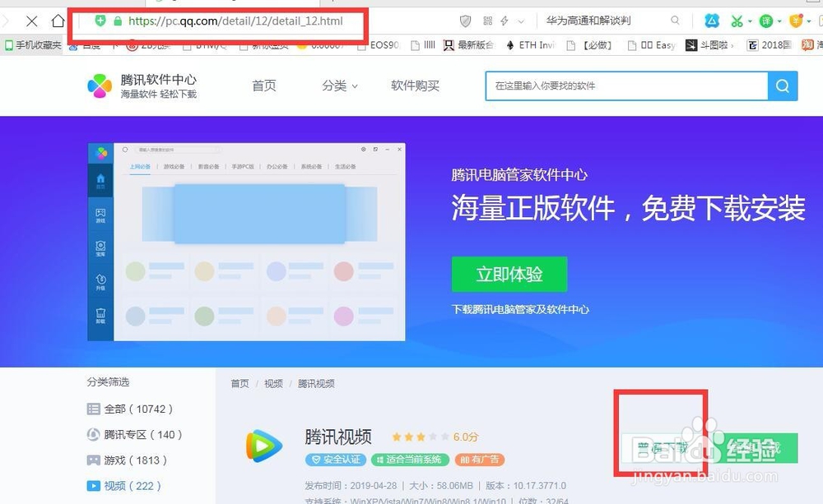Click the 首页 breadcrumb link

239,384
